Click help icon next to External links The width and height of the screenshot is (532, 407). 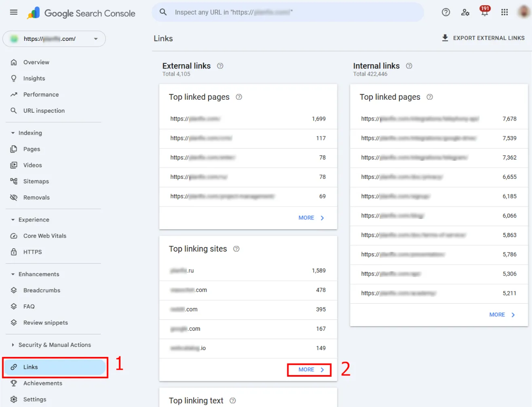220,66
